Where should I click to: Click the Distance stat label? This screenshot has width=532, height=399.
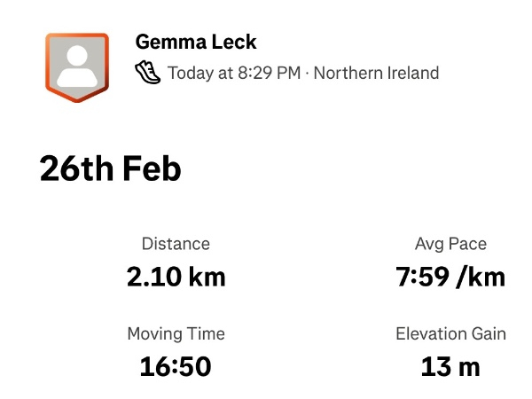click(176, 244)
